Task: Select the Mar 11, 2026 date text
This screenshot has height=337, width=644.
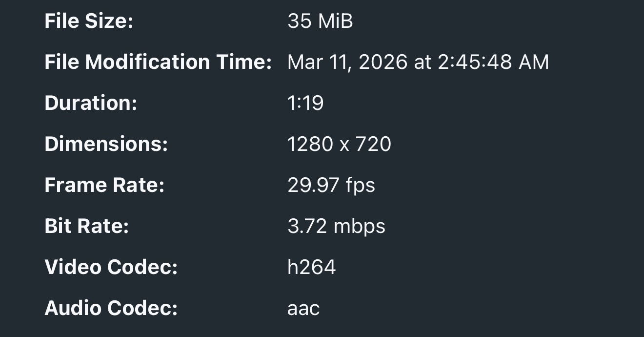Action: tap(347, 63)
